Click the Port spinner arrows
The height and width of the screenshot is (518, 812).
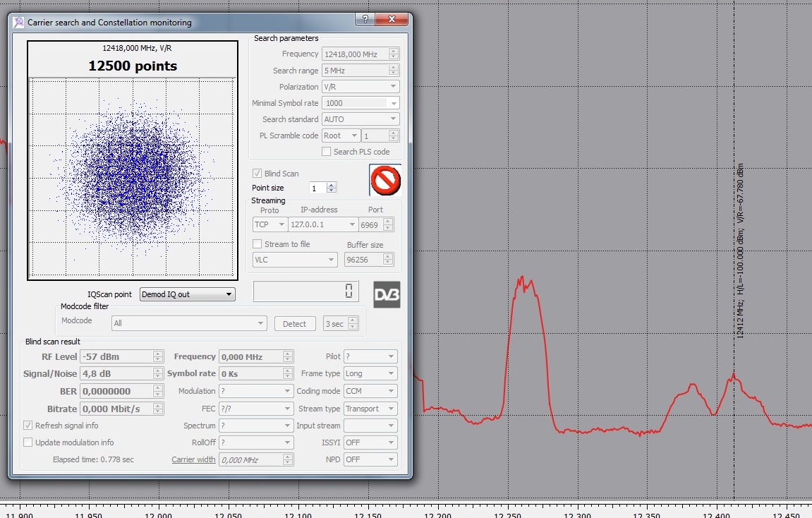pos(388,225)
